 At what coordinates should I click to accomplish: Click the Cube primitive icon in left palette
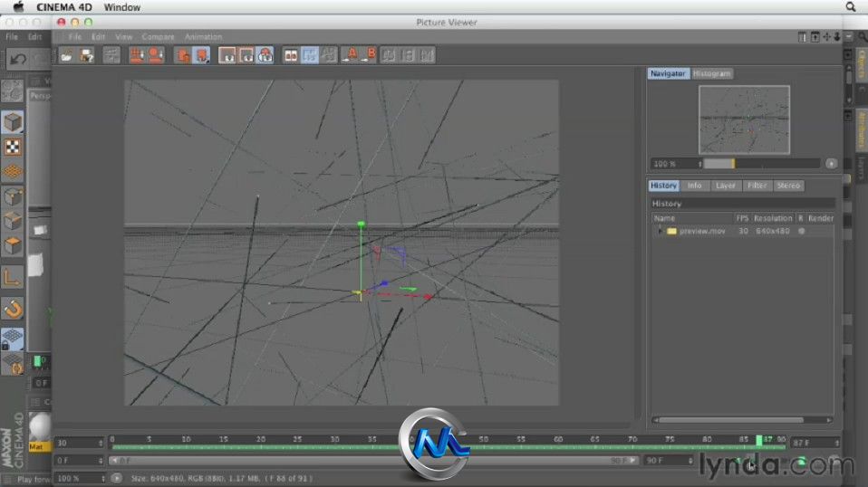pos(12,122)
